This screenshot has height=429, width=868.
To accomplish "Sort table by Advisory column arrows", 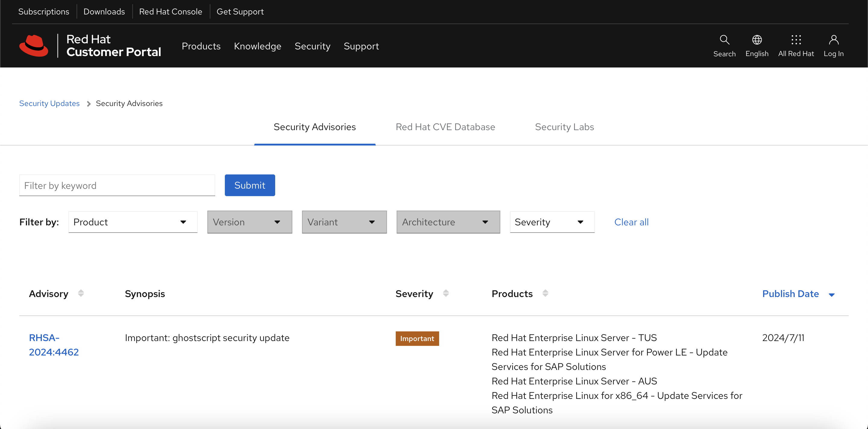I will point(81,293).
